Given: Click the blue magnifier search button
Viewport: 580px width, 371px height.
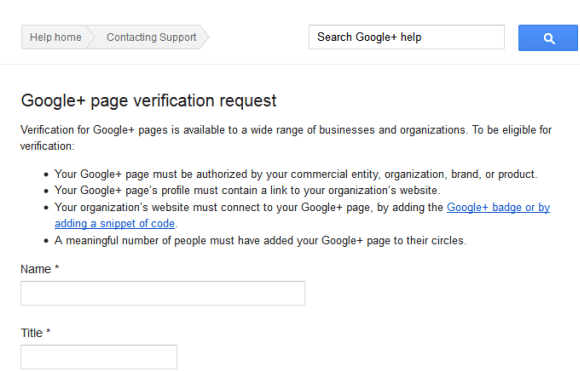Looking at the screenshot, I should 548,38.
